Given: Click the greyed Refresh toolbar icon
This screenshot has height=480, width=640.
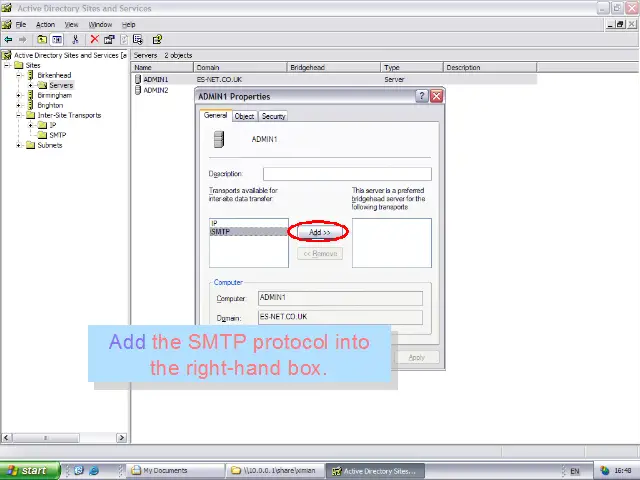Looking at the screenshot, I should (x=124, y=40).
